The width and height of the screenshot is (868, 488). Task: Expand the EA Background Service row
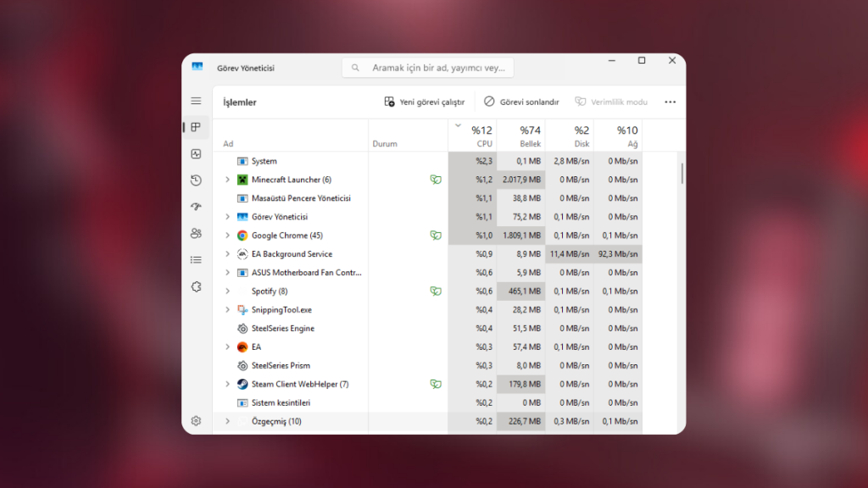pos(227,254)
